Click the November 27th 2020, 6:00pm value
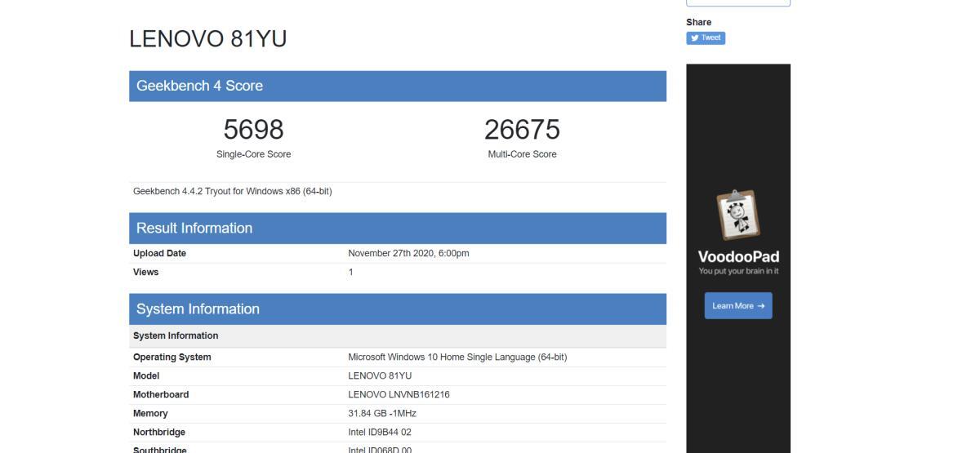The width and height of the screenshot is (980, 453). tap(408, 253)
